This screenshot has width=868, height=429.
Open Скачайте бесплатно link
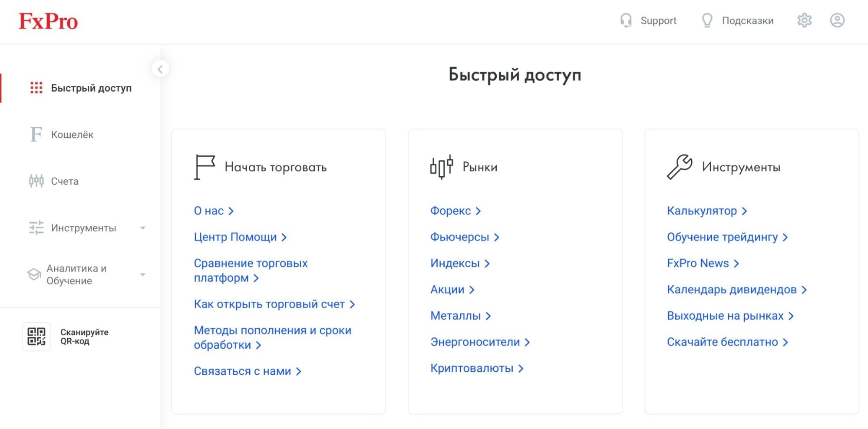727,342
